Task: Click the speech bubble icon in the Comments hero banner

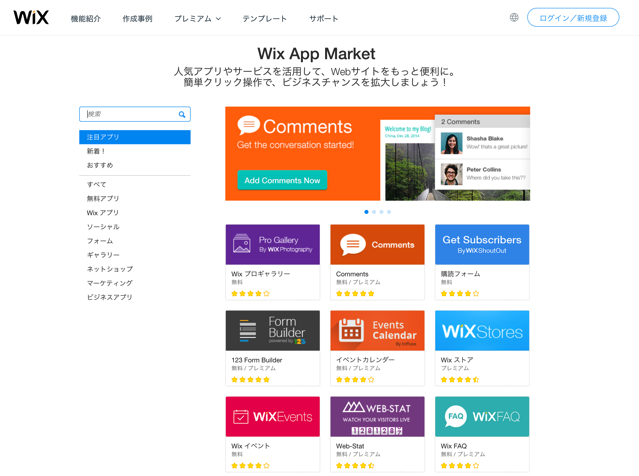Action: tap(249, 125)
